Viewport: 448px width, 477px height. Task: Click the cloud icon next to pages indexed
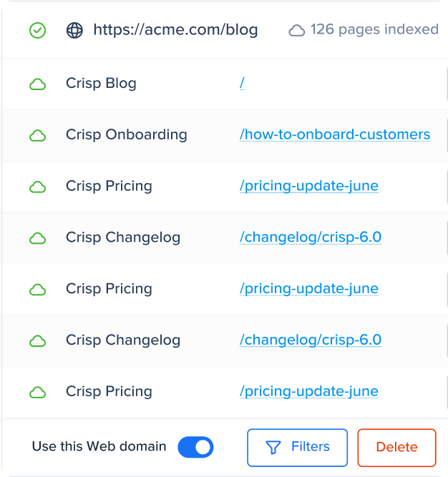pyautogui.click(x=296, y=30)
